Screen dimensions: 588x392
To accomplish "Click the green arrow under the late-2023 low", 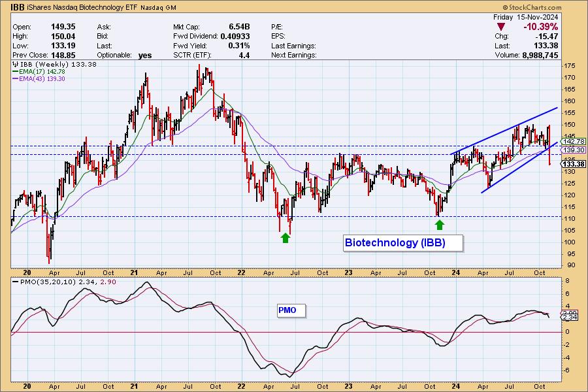I will pyautogui.click(x=440, y=225).
